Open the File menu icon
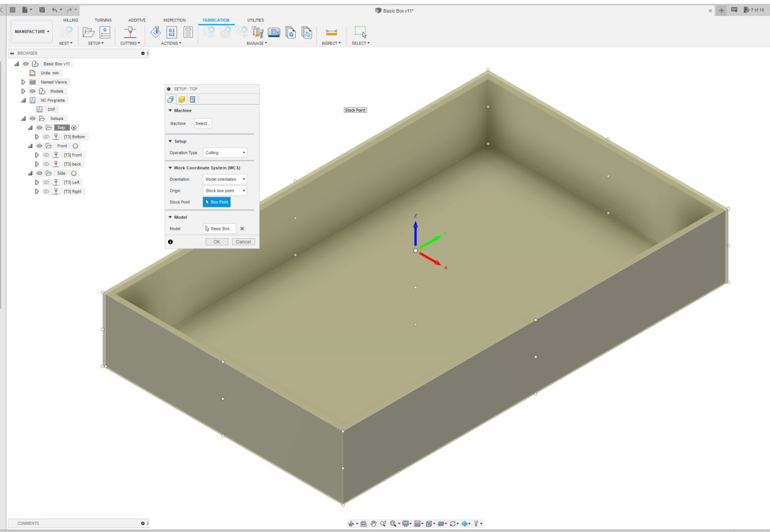 (x=25, y=10)
